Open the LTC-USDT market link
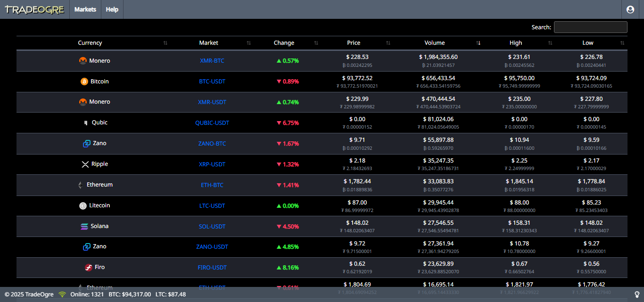 pos(212,206)
